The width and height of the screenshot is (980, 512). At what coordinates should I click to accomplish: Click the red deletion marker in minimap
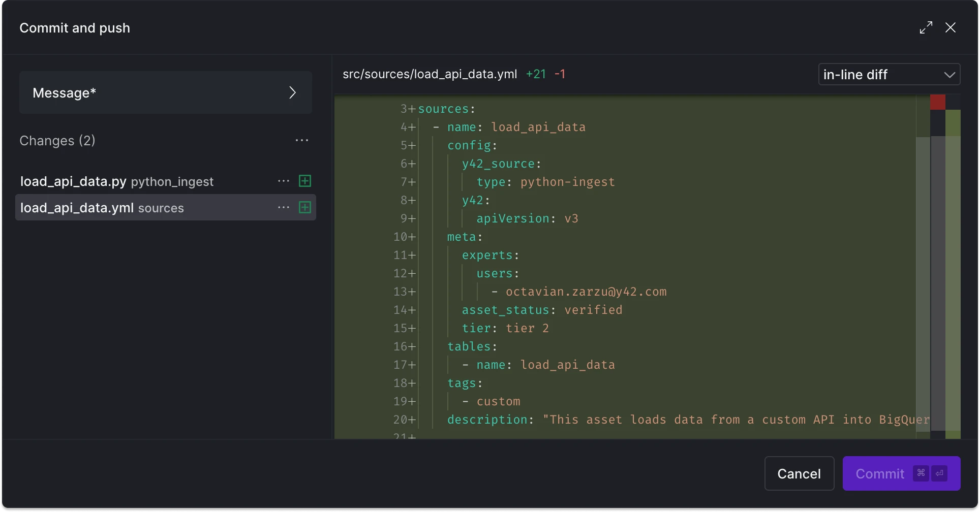pyautogui.click(x=937, y=102)
